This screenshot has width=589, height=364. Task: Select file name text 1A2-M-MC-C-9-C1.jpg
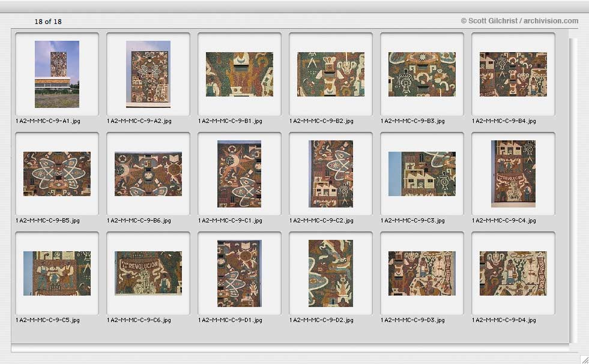231,220
